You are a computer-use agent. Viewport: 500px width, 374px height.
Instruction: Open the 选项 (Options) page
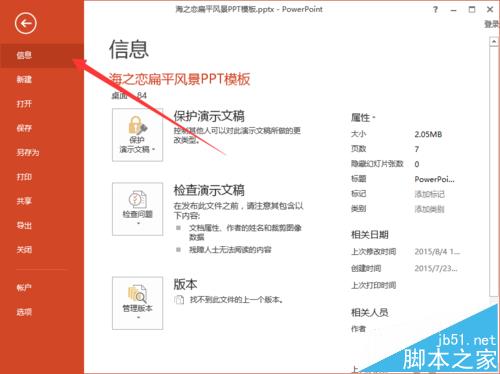click(42, 312)
